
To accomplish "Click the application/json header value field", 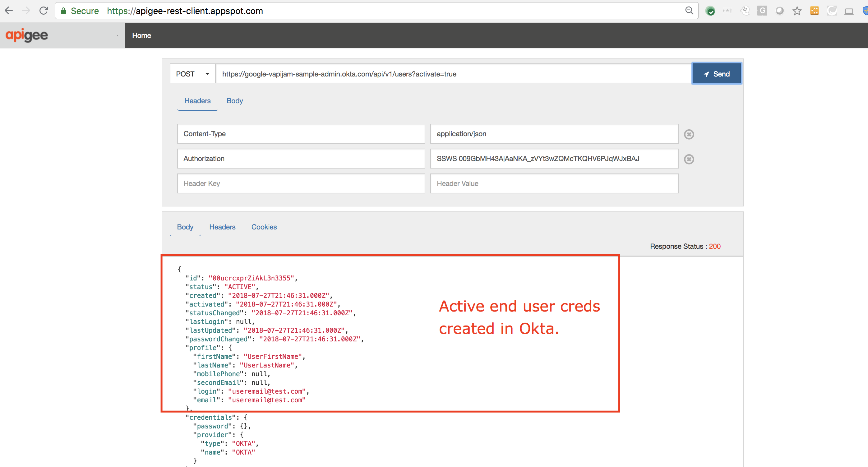I will [554, 134].
